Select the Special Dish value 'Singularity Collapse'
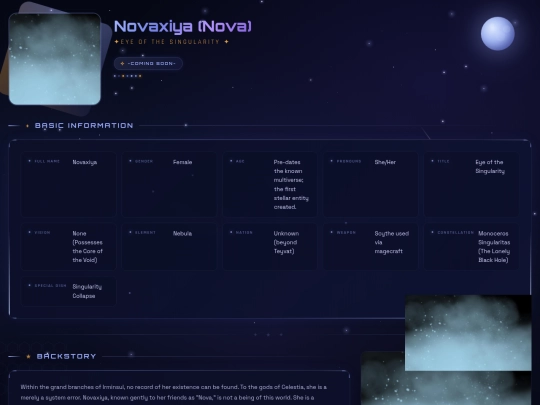The width and height of the screenshot is (540, 405). click(87, 291)
